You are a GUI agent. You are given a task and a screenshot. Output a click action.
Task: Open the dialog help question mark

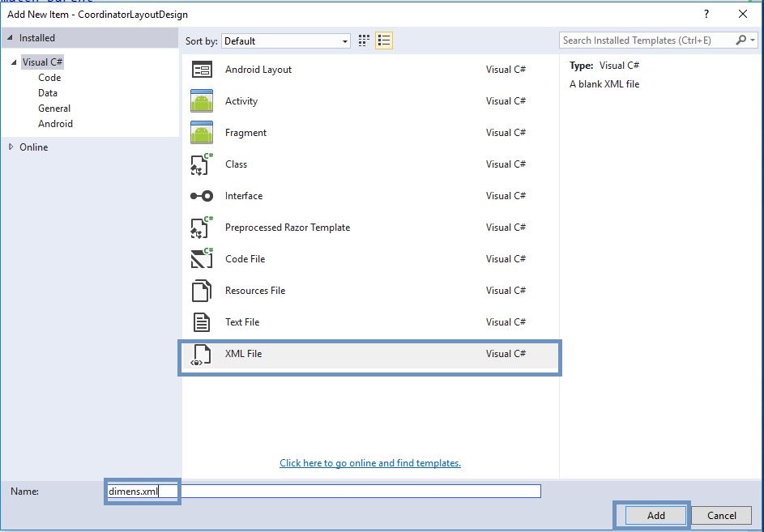(706, 14)
